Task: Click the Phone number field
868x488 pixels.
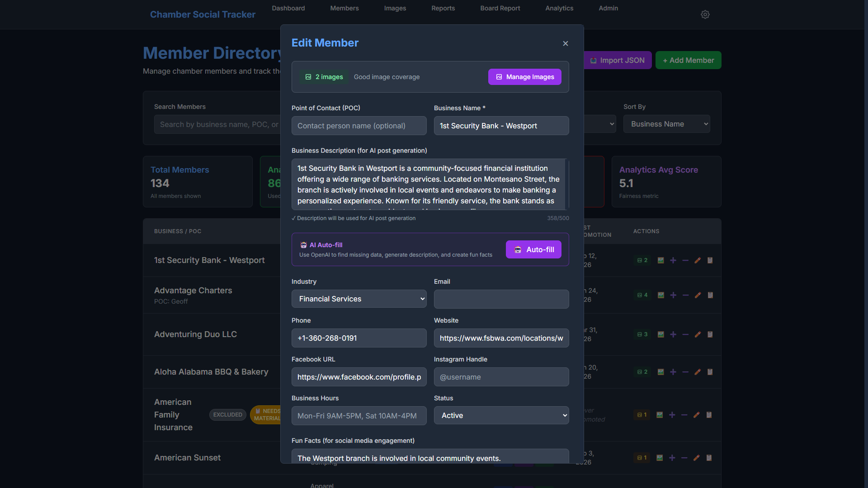Action: click(359, 338)
